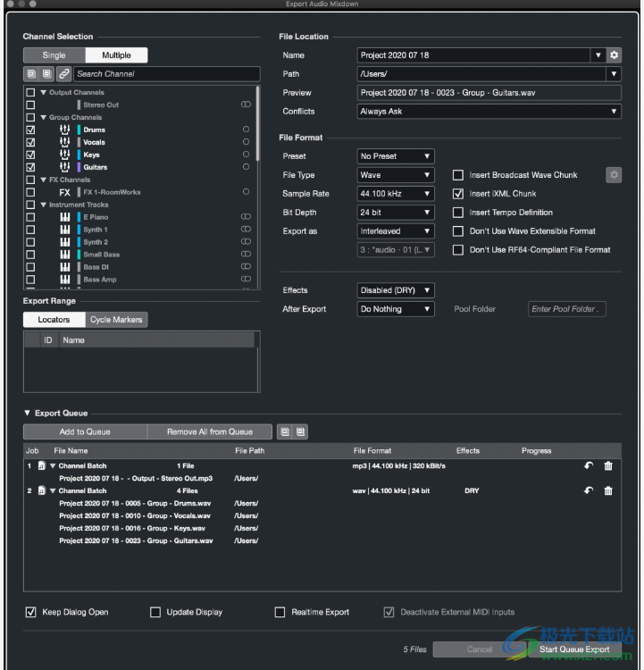Click the FX icon of FX 1-RoomWorks
The image size is (644, 670).
64,192
